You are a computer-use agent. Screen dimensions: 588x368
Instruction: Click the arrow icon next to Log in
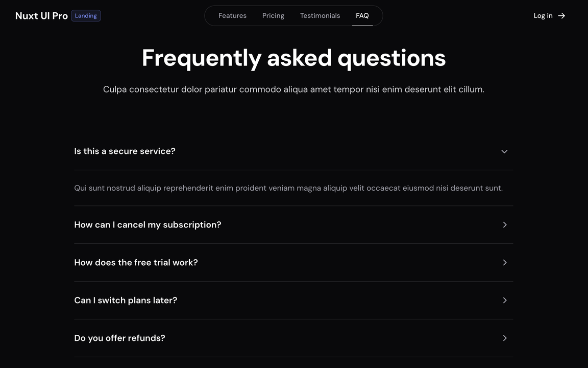pyautogui.click(x=561, y=16)
